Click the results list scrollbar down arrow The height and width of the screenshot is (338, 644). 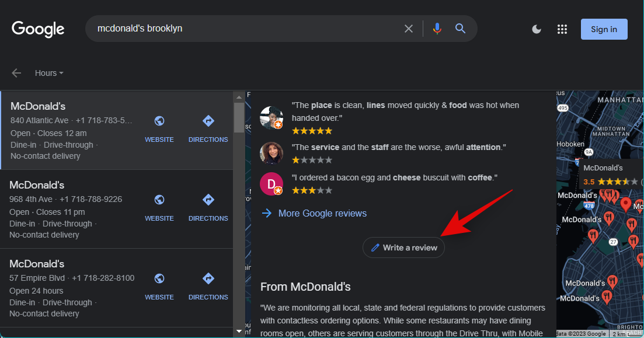click(239, 332)
